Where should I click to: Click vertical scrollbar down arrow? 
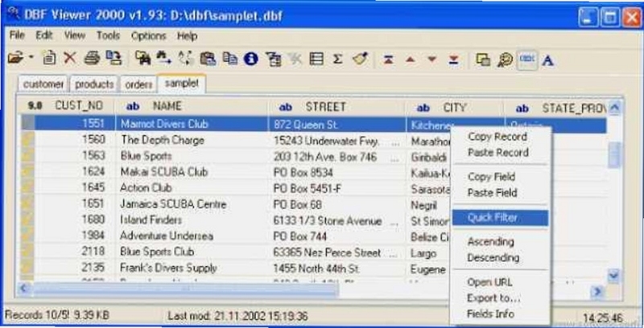[x=613, y=276]
